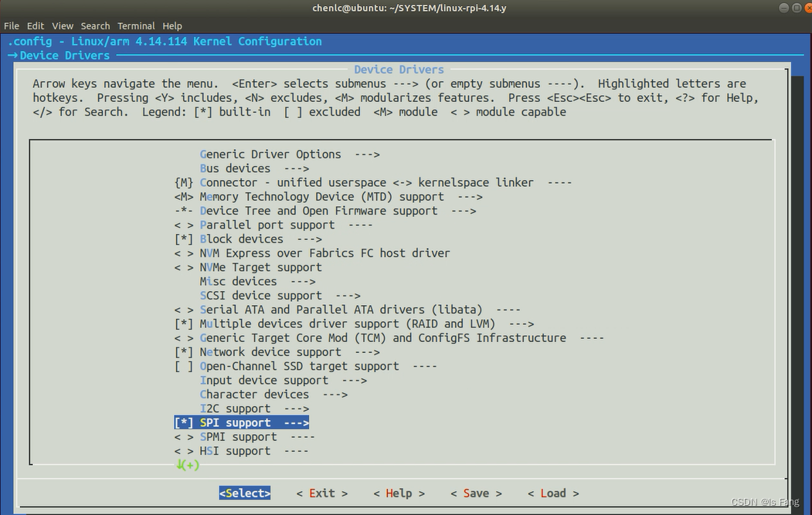Expand the SPI support ---> arrow
Viewport: 812px width, 515px height.
point(297,423)
